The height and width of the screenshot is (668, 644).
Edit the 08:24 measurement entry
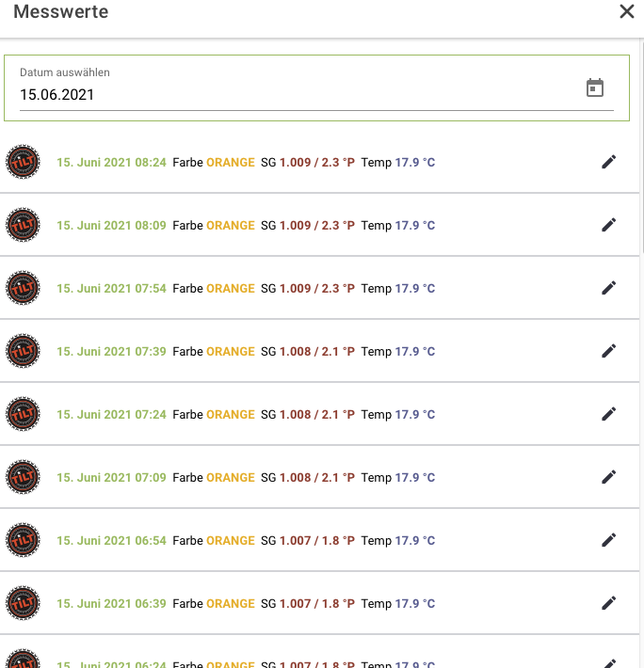click(609, 162)
